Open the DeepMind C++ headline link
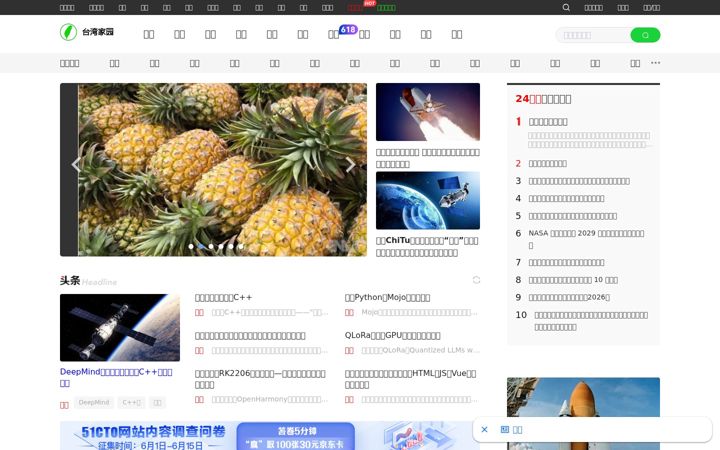Screen dimensions: 720x450 click(x=116, y=377)
